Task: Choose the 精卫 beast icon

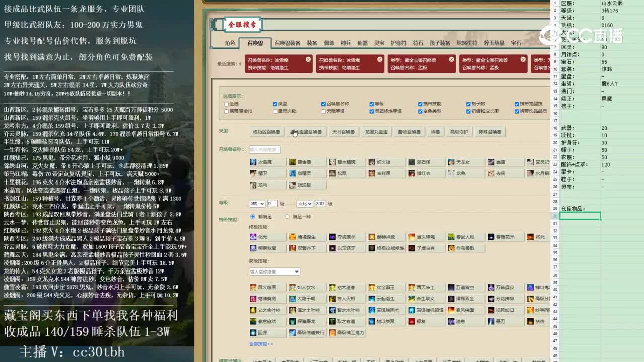Action: tap(267, 173)
